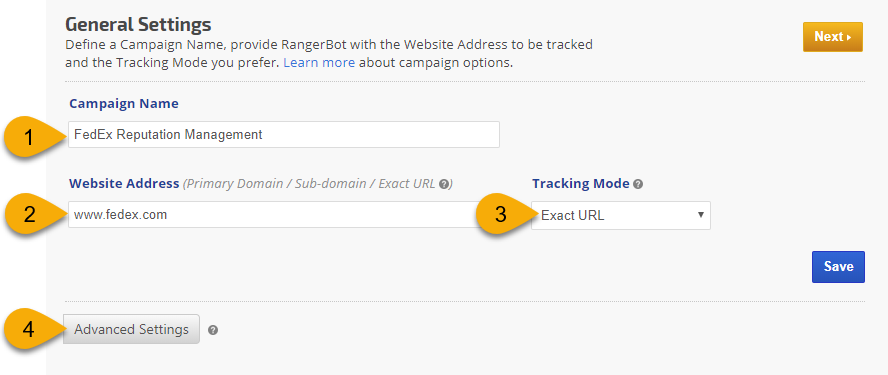This screenshot has width=888, height=375.
Task: Click the orange callout marker numbered 2
Action: pos(32,216)
